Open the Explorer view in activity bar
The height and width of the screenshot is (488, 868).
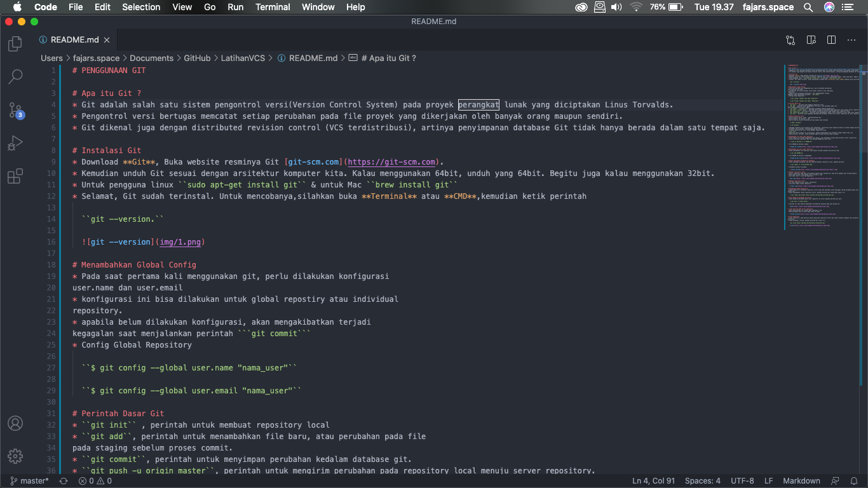click(15, 44)
